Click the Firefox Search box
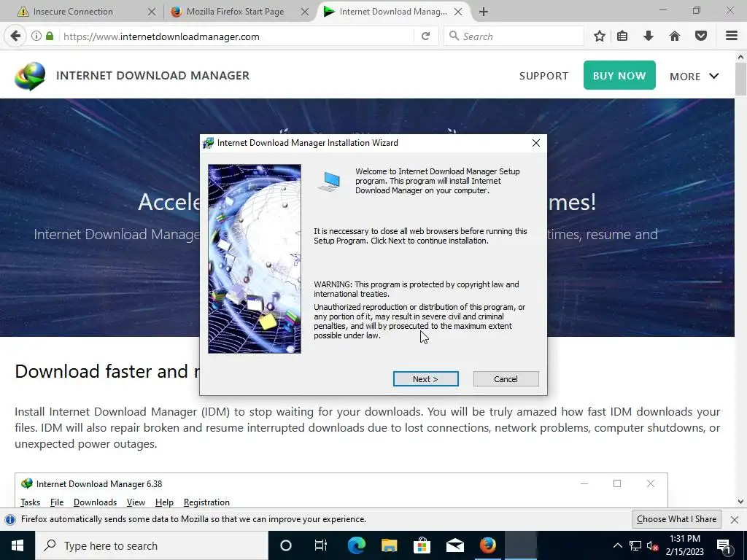 514,36
